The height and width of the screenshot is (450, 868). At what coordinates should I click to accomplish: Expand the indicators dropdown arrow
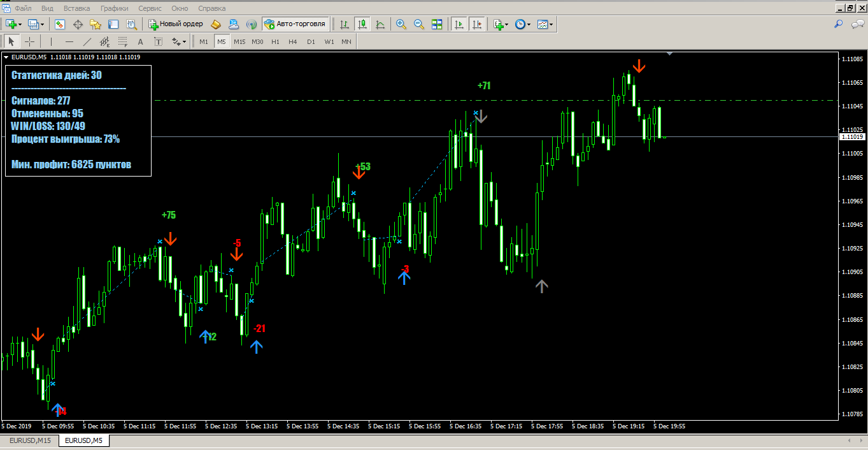[x=507, y=24]
